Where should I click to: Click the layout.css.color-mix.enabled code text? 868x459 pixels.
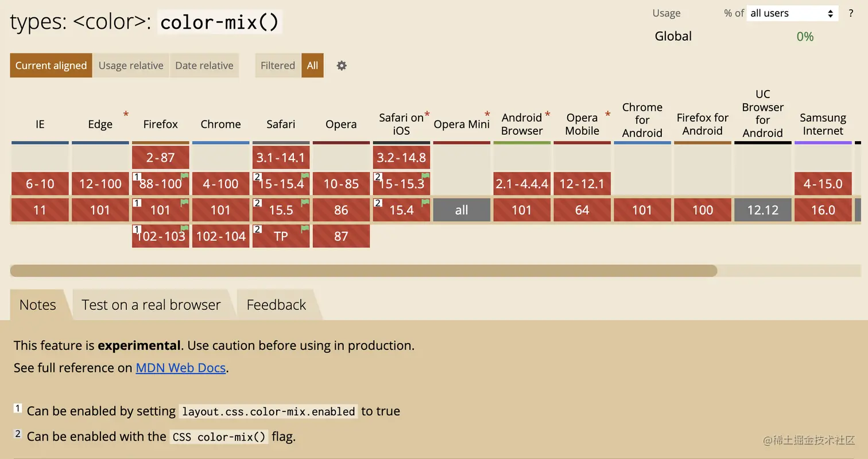click(268, 411)
